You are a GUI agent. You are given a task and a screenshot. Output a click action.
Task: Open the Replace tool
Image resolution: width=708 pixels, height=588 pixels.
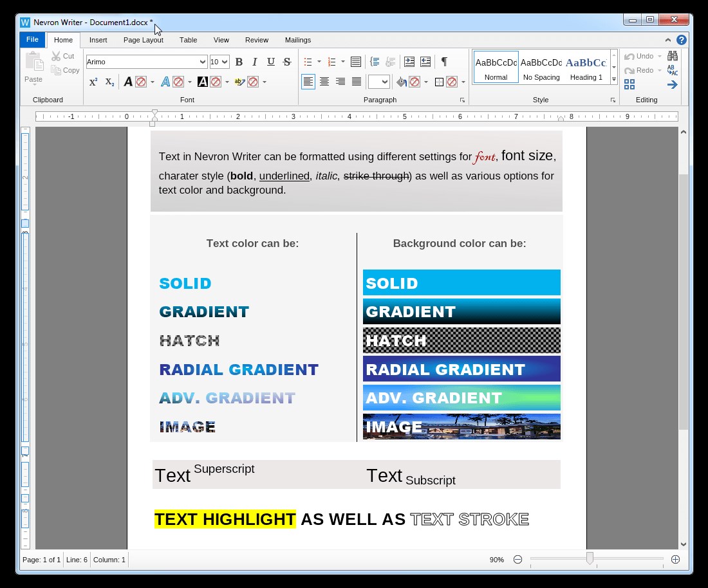pyautogui.click(x=673, y=70)
